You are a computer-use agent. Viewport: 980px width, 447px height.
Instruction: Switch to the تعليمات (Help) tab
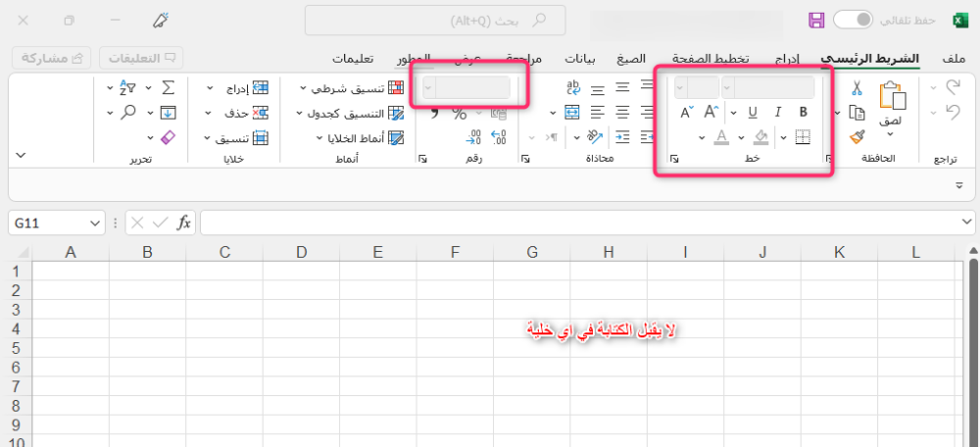[353, 59]
